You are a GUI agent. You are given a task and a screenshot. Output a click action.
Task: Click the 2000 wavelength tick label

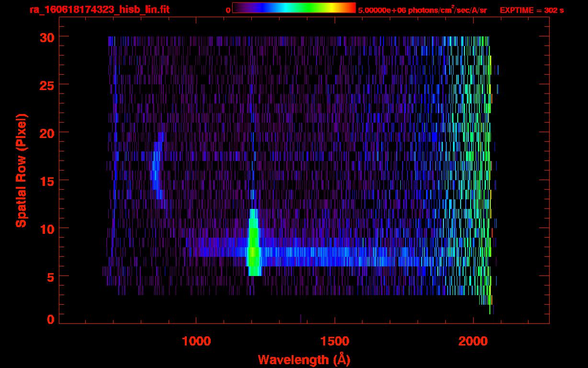pyautogui.click(x=473, y=341)
